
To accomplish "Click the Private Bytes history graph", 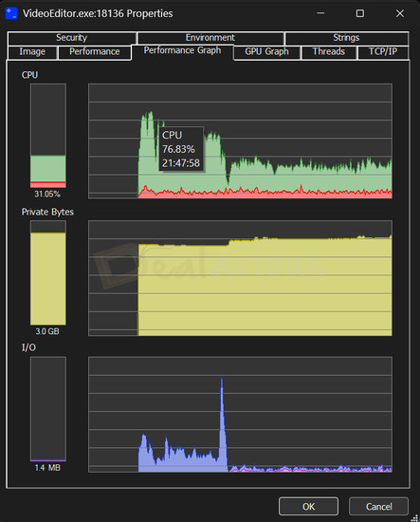I will click(240, 278).
